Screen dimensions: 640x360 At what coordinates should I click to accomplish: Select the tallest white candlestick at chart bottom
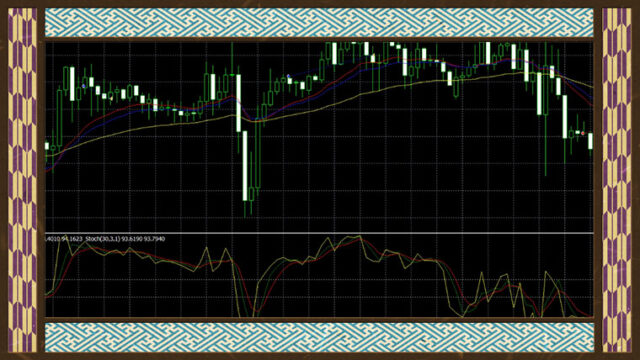click(245, 165)
